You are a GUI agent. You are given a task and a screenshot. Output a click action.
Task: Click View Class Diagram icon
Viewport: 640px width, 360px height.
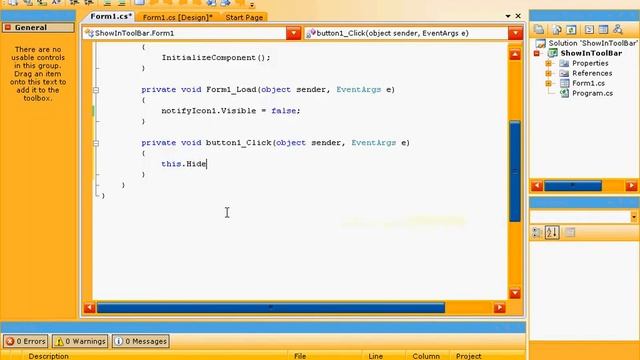click(x=618, y=29)
